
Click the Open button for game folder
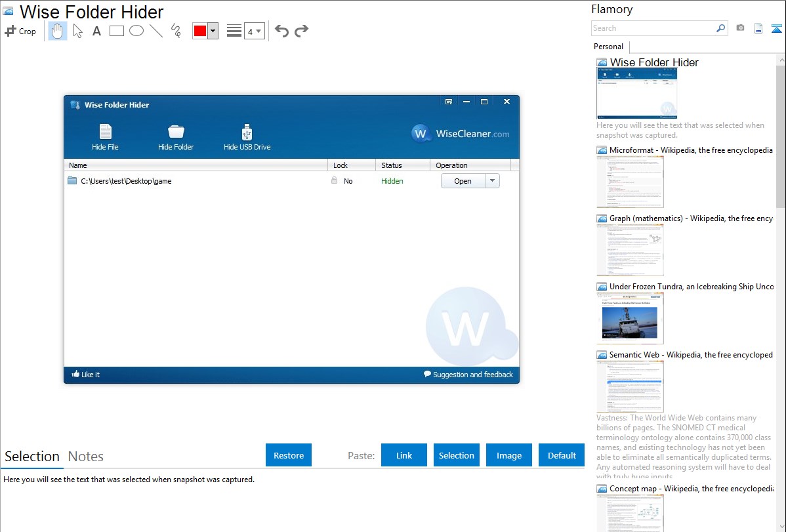463,181
